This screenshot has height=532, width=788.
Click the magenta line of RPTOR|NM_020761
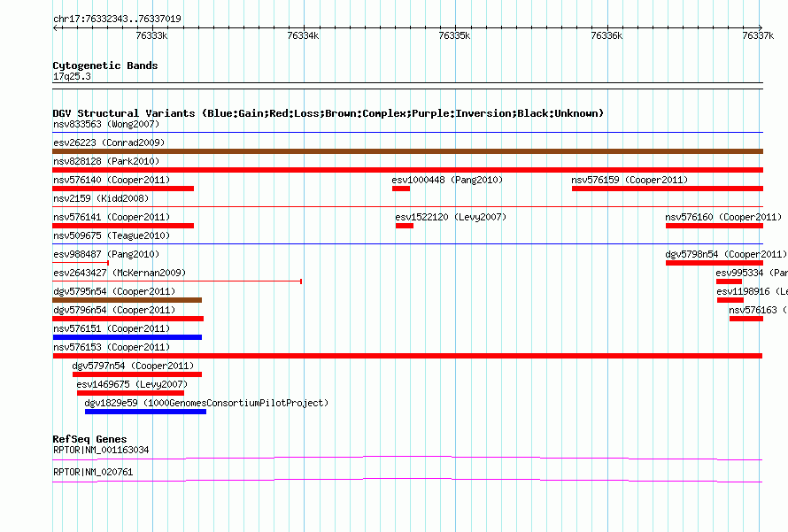point(407,481)
